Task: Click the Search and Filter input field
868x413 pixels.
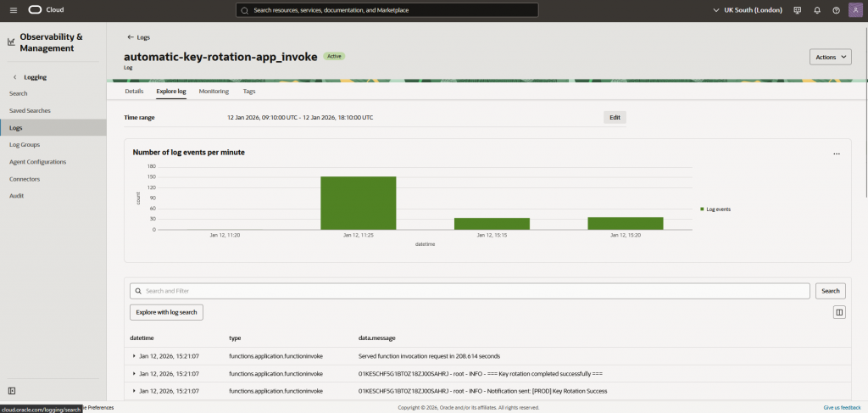Action: pos(470,291)
